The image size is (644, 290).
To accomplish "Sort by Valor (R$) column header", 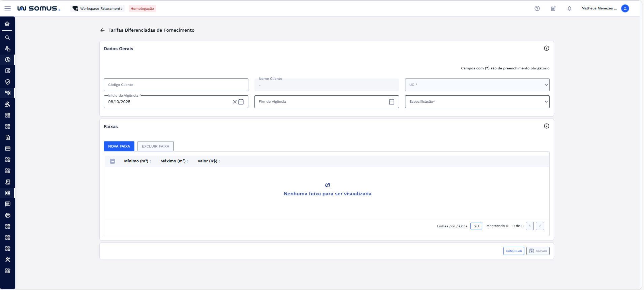I will click(207, 161).
